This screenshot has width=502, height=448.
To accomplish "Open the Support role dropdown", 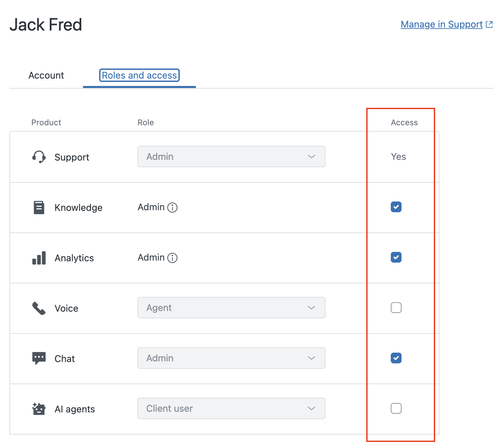I will click(231, 156).
